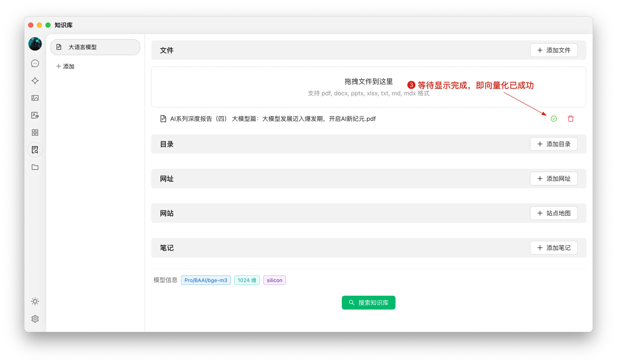The width and height of the screenshot is (617, 364).
Task: Delete the AI report PDF with trash icon
Action: [570, 119]
